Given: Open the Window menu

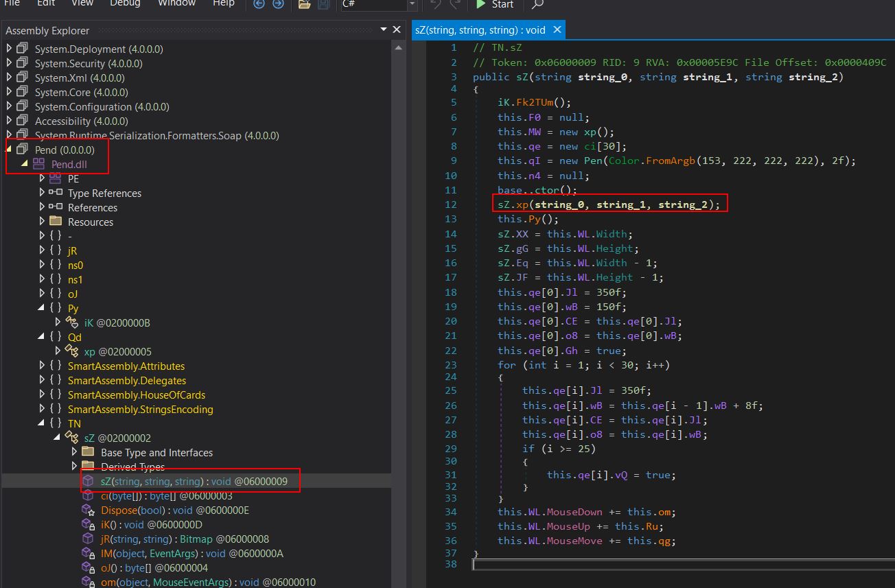Looking at the screenshot, I should 177,3.
